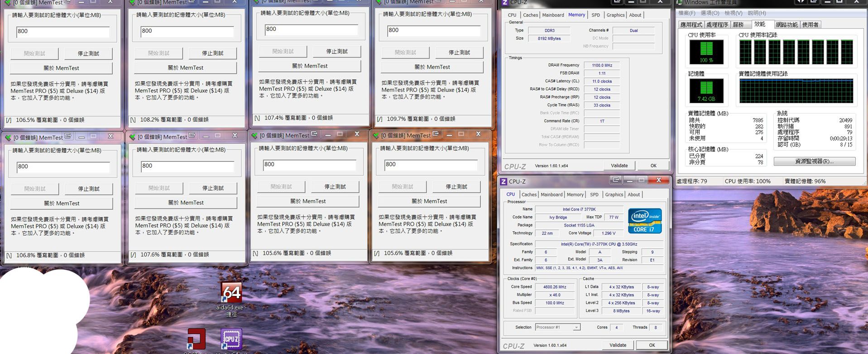Open 檔案(F) menu in Task Manager

[x=686, y=13]
